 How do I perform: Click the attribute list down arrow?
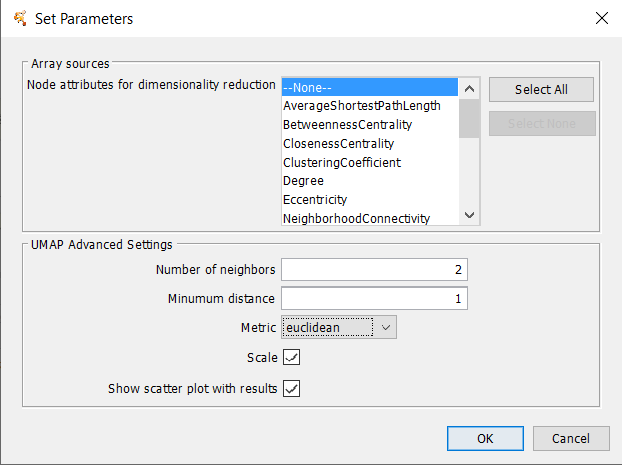[469, 215]
